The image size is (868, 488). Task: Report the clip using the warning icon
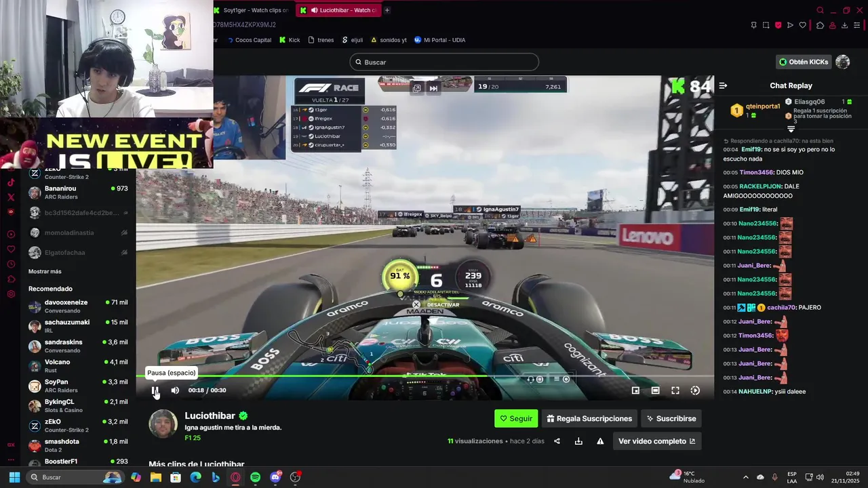600,441
